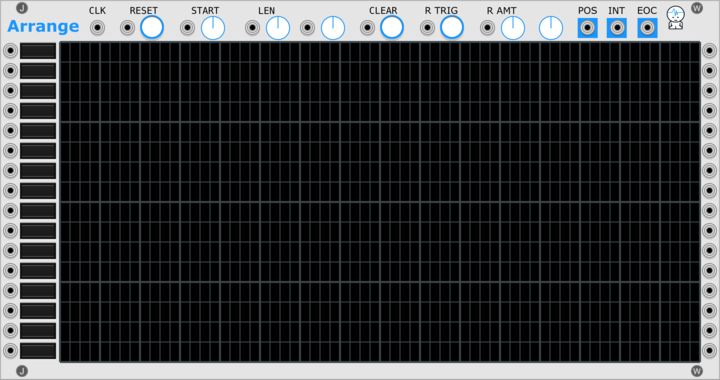Viewport: 720px width, 380px height.
Task: Push the round CLEAR button
Action: pos(392,27)
